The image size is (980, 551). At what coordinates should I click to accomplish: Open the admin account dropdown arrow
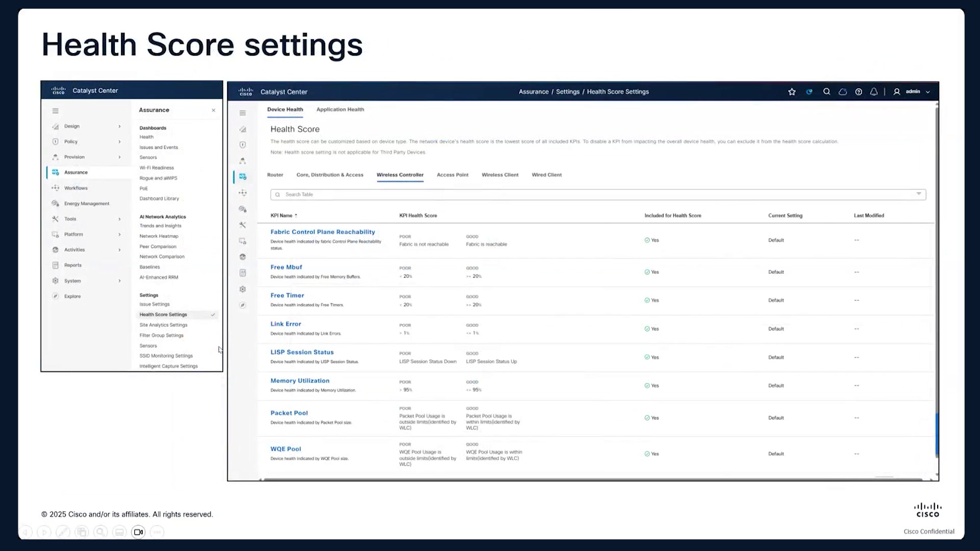tap(927, 92)
